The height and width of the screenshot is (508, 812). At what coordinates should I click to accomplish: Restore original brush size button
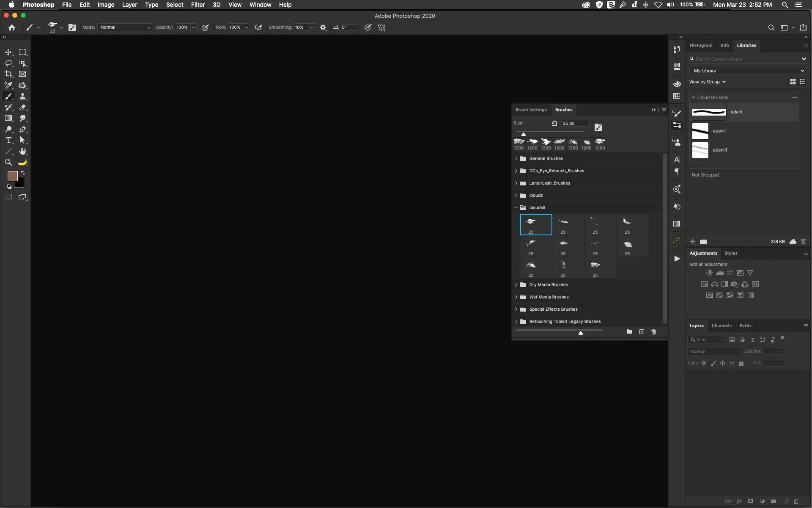click(x=554, y=123)
